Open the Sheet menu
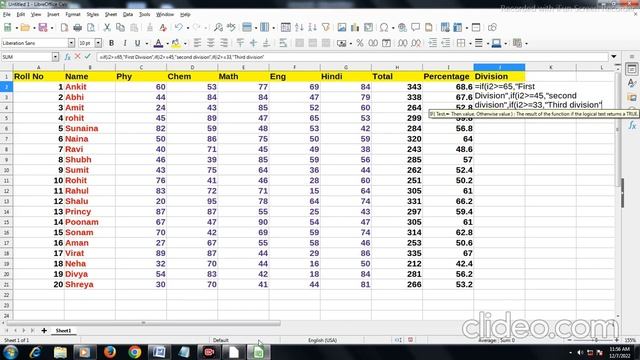Viewport: 640px width, 360px height. 111,14
